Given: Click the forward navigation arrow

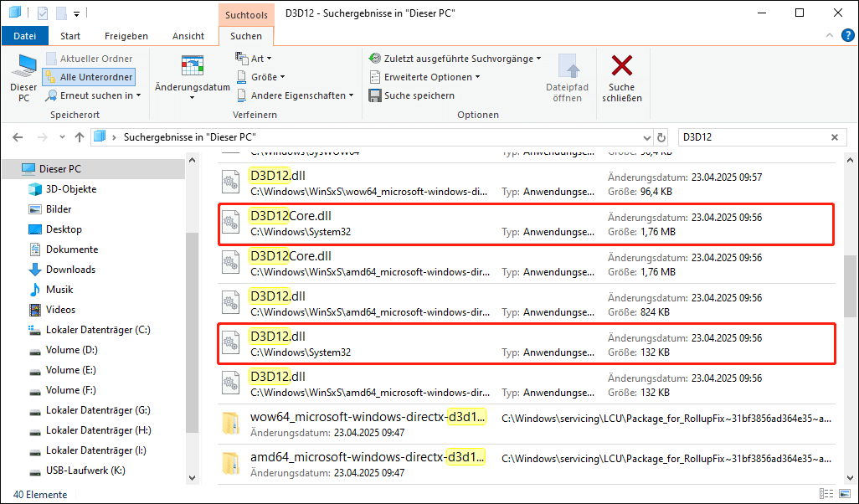Looking at the screenshot, I should (x=42, y=137).
